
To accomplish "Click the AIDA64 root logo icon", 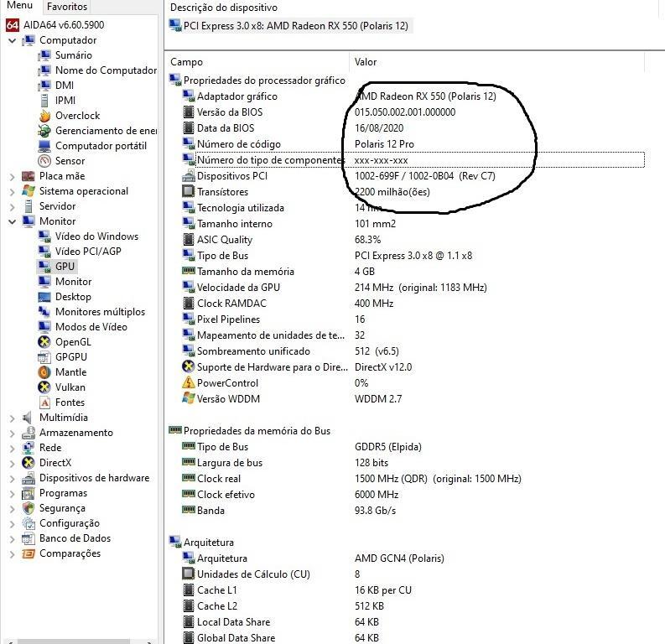I will 13,25.
